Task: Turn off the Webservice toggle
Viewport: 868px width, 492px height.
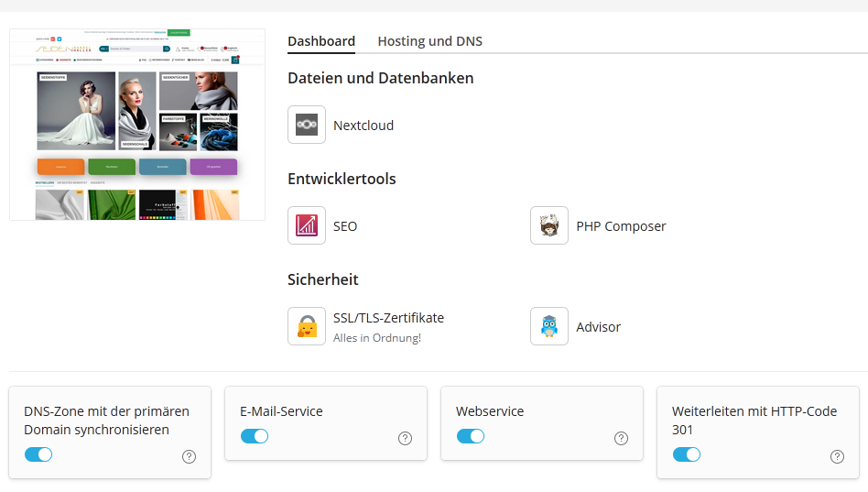Action: [x=471, y=436]
